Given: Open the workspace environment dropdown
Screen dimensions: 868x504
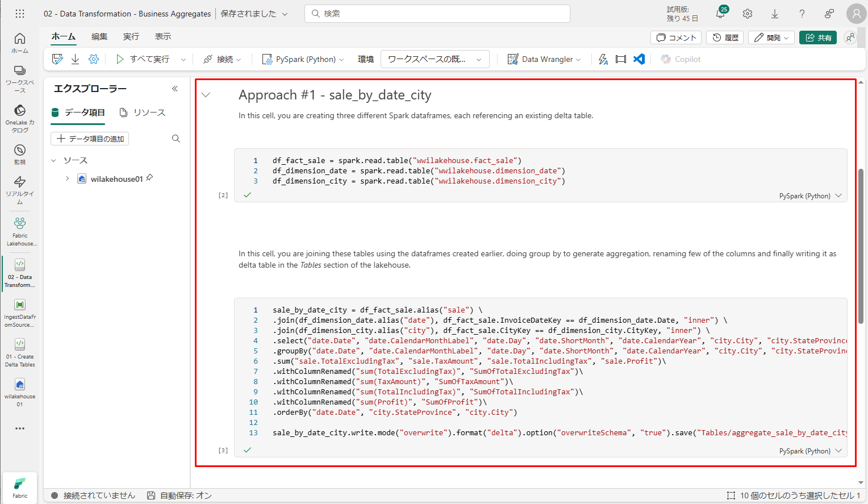Looking at the screenshot, I should pos(435,59).
